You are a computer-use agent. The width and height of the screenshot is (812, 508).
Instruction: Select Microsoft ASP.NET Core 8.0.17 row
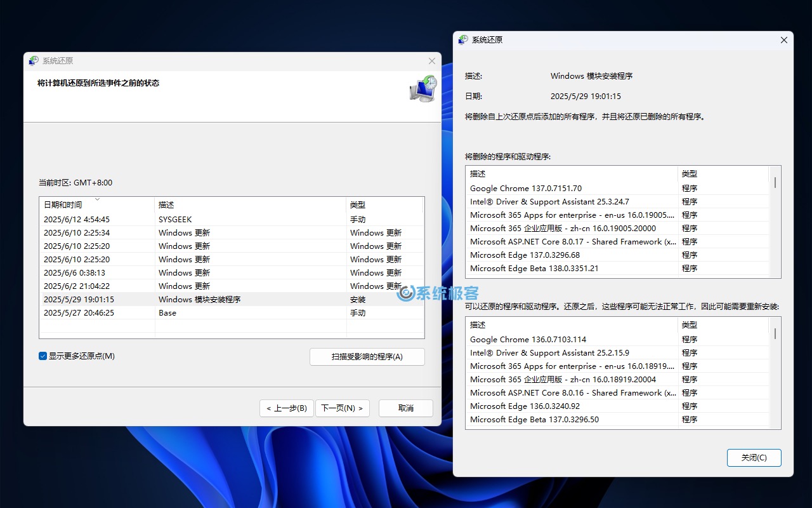[x=617, y=242]
